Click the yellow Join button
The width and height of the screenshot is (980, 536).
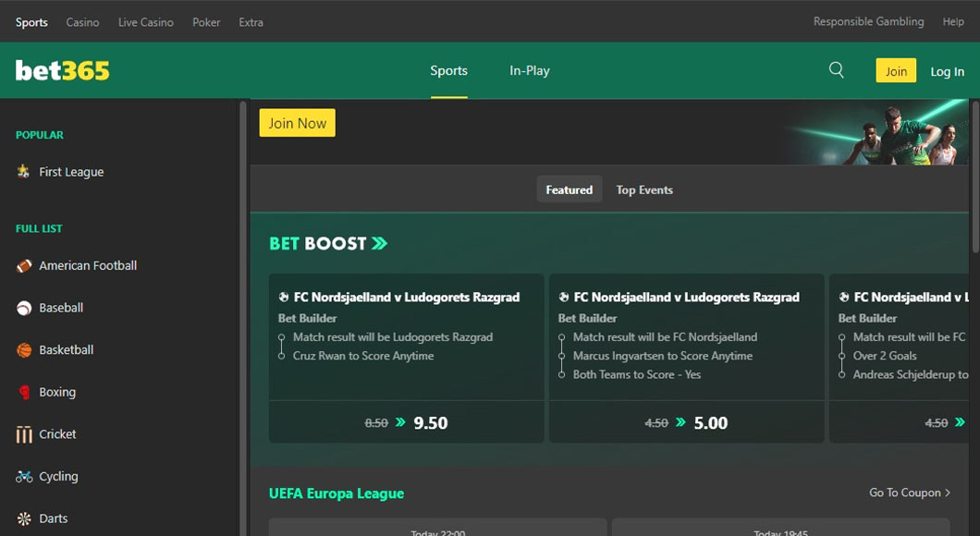pos(895,69)
